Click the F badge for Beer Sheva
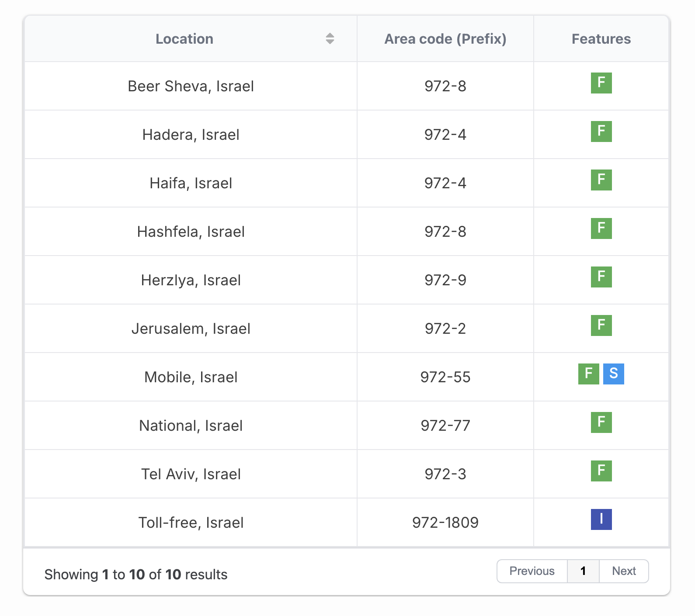This screenshot has width=695, height=616. [x=601, y=83]
